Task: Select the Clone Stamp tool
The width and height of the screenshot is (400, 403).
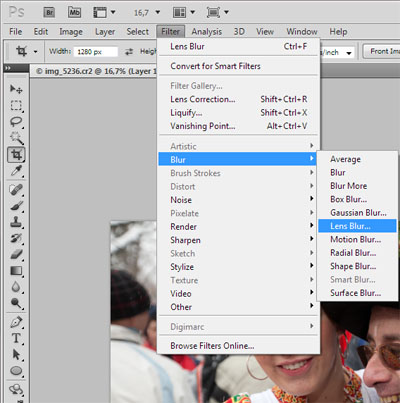Action: tap(16, 222)
